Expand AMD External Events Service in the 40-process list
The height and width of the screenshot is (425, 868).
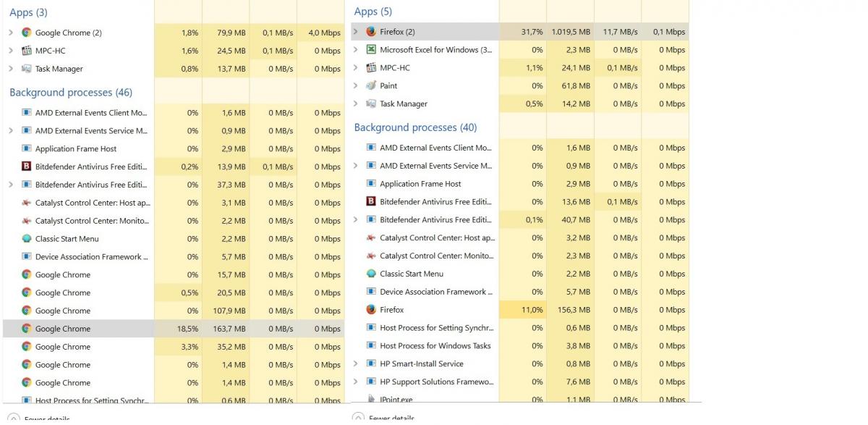tap(355, 166)
